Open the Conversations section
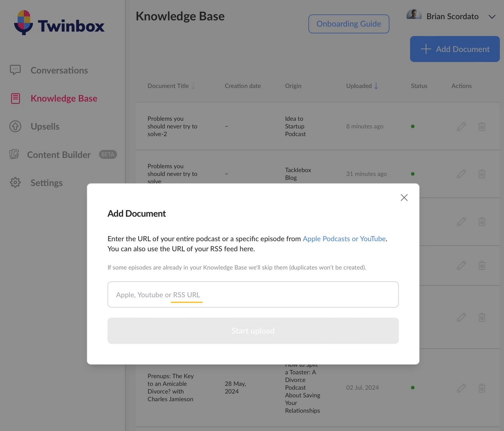504x431 pixels. [x=59, y=70]
